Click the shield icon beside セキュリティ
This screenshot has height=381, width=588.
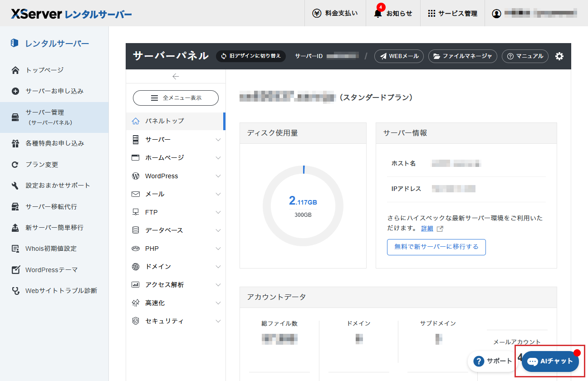(x=135, y=321)
